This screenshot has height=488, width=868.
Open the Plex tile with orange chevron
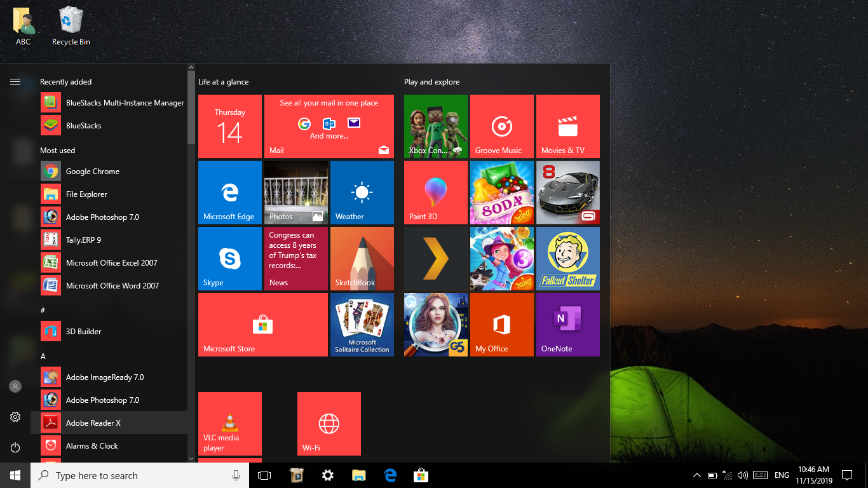pyautogui.click(x=436, y=259)
